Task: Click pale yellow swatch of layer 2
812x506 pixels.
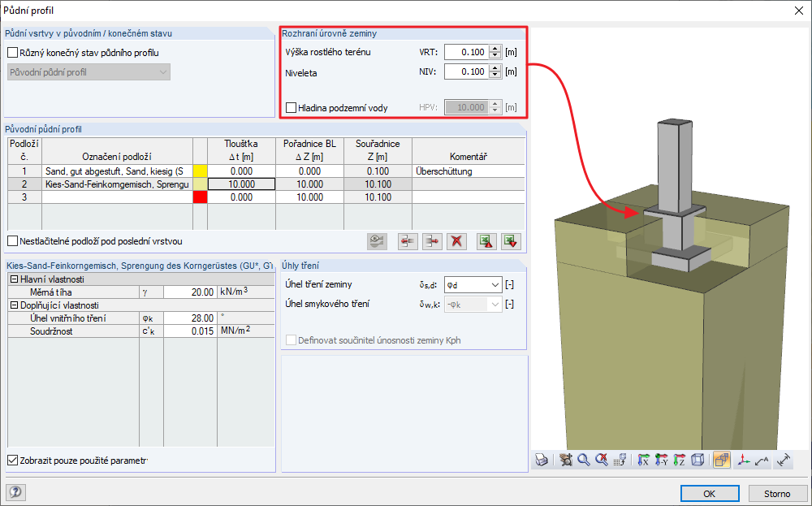Action: [x=200, y=184]
